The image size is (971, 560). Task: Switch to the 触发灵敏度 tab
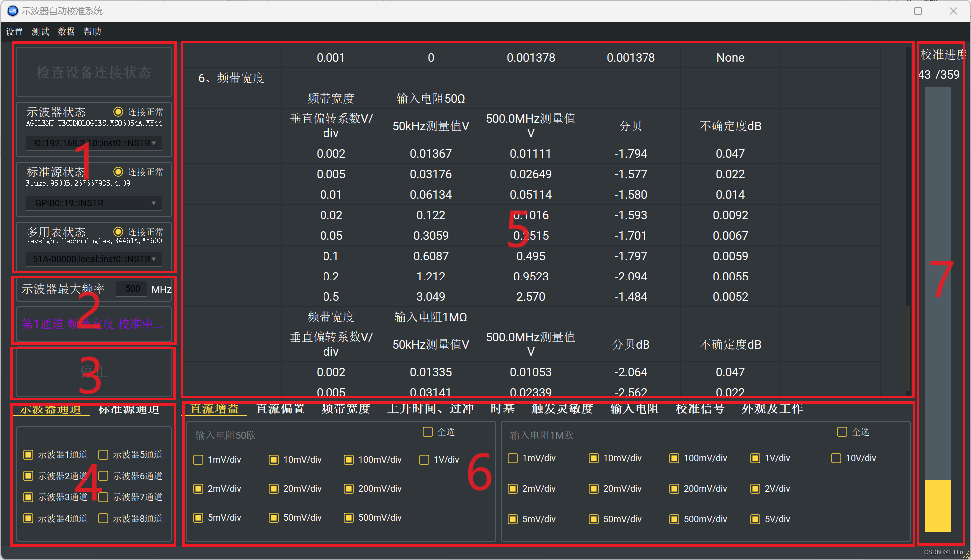point(562,409)
